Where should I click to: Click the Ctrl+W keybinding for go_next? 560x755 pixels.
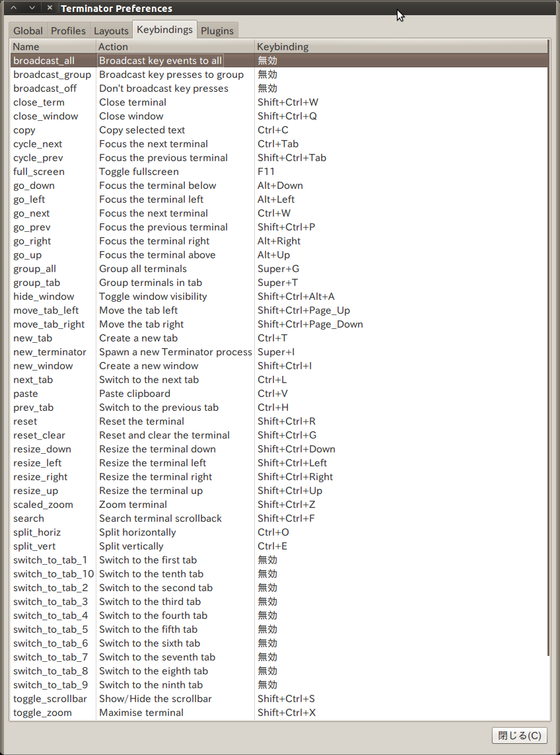coord(274,213)
